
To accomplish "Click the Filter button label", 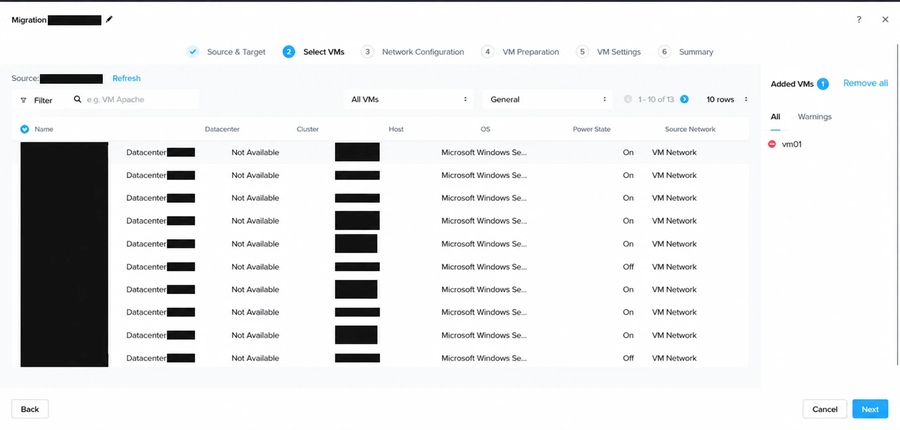I will (43, 100).
